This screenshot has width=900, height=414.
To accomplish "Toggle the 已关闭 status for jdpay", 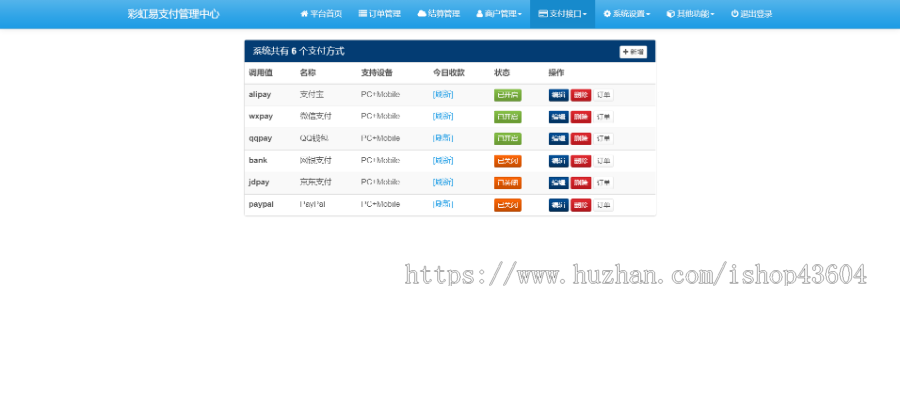I will [x=507, y=183].
